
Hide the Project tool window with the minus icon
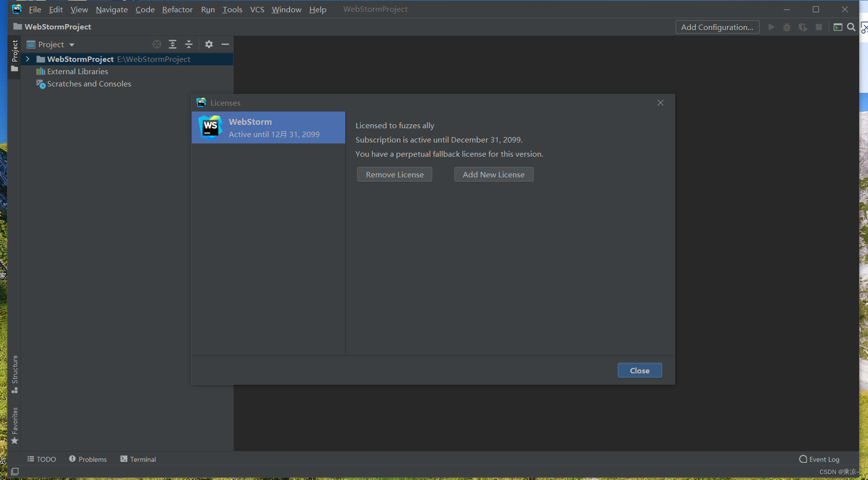tap(225, 44)
